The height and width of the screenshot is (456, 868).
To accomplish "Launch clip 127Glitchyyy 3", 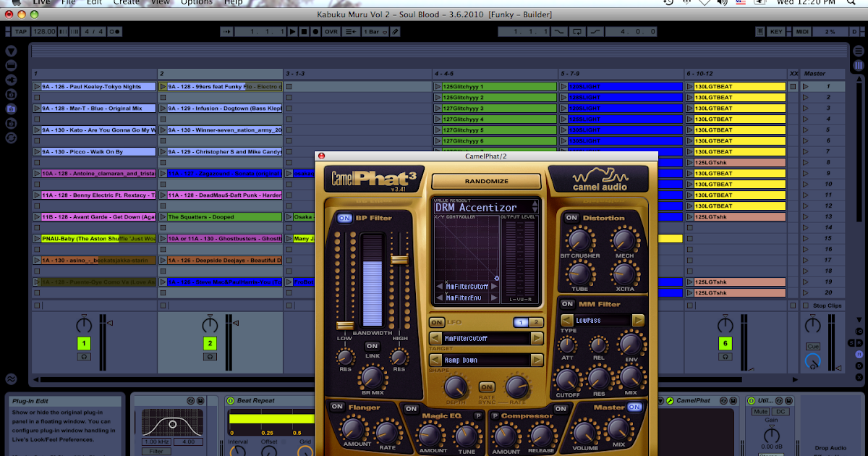I will coord(438,108).
